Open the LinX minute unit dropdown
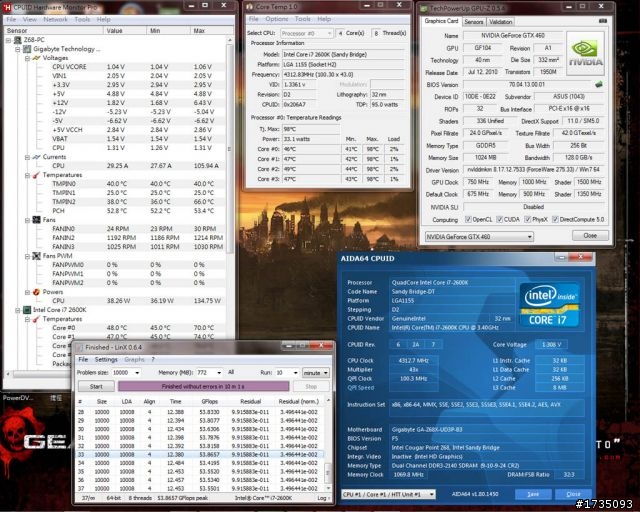Image resolution: width=640 pixels, height=512 pixels. pyautogui.click(x=316, y=372)
